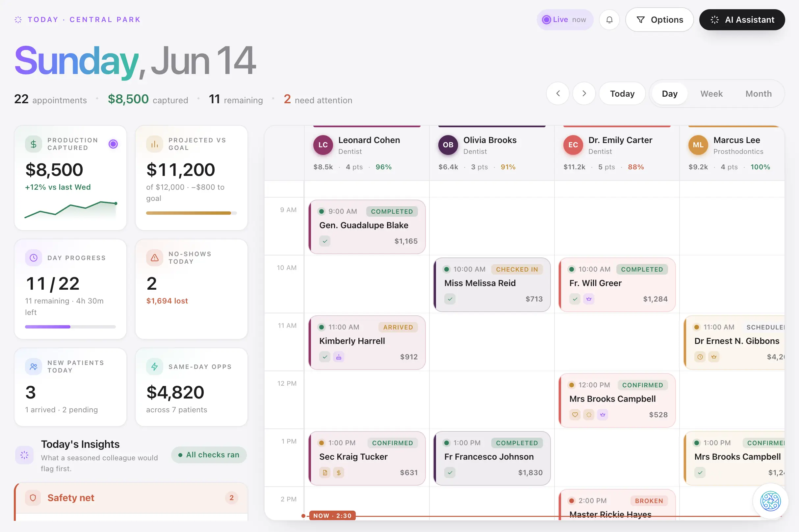Click the lightning bolt icon on Same-Day Opps
Screen dimensions: 799x532
(x=155, y=366)
